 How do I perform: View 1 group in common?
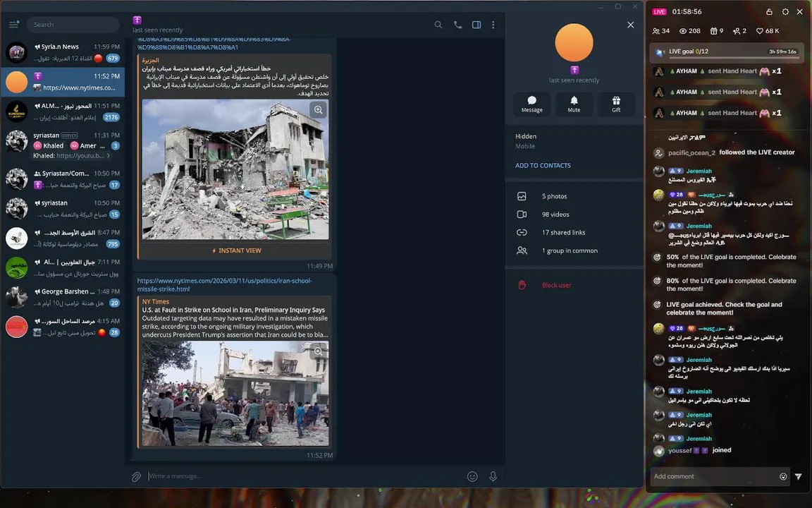[574, 250]
